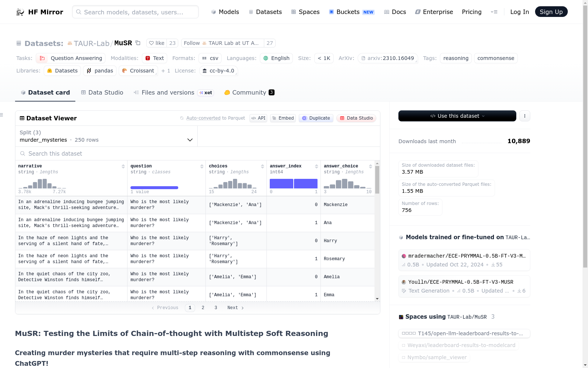
Task: Open the Use this dataset dropdown
Action: (457, 116)
